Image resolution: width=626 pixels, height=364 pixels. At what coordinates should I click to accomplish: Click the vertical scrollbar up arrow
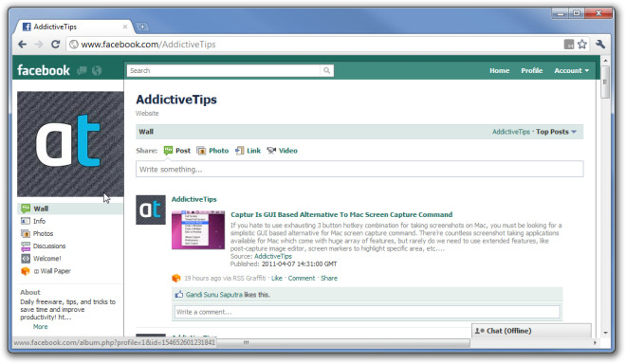605,61
